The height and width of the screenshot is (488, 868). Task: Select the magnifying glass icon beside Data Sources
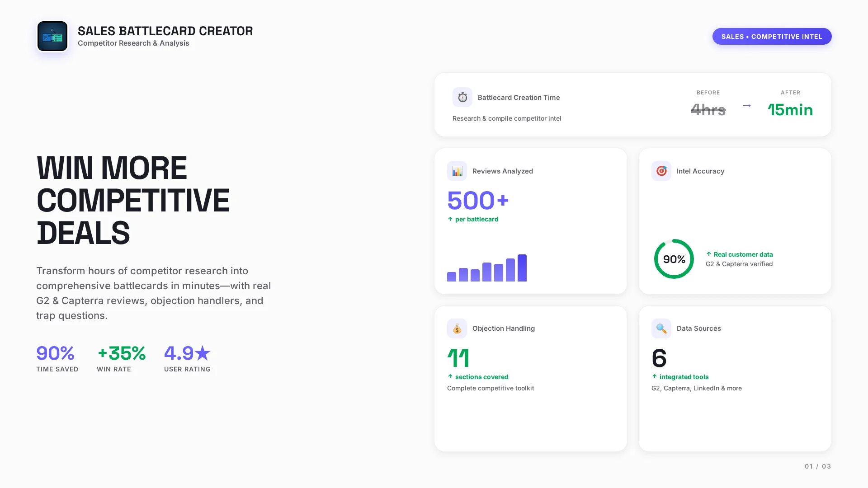click(x=661, y=328)
